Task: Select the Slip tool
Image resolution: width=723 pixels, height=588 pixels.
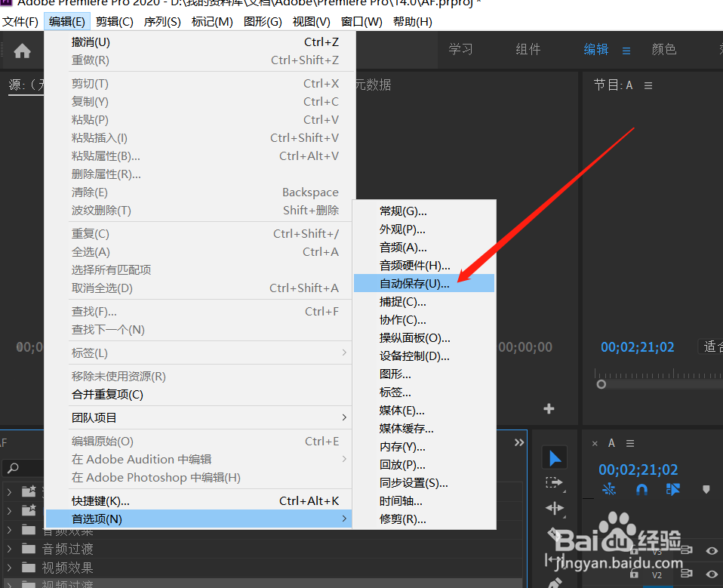Action: click(x=554, y=560)
